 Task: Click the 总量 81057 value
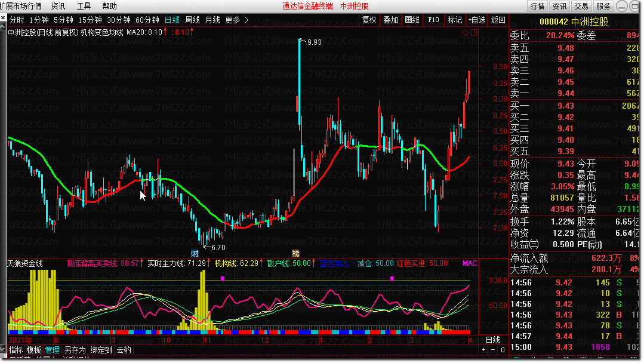click(x=562, y=198)
